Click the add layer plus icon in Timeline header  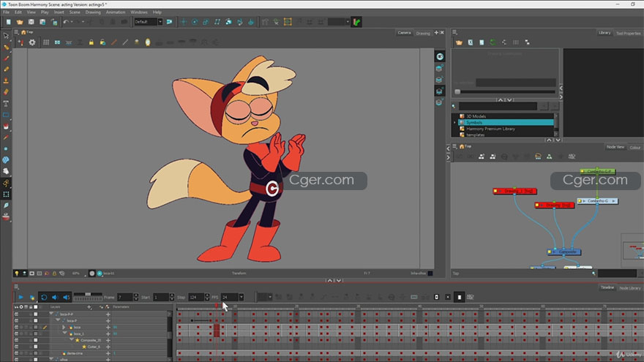point(89,307)
